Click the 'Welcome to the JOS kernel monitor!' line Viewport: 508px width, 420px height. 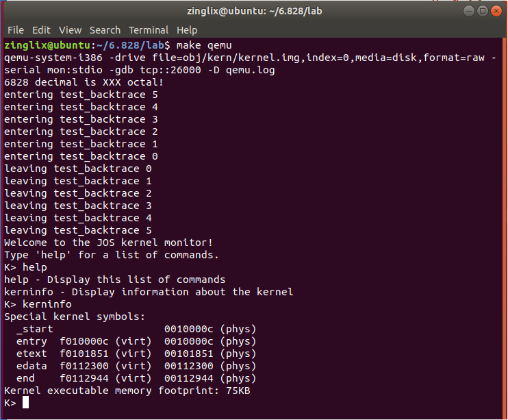click(108, 243)
